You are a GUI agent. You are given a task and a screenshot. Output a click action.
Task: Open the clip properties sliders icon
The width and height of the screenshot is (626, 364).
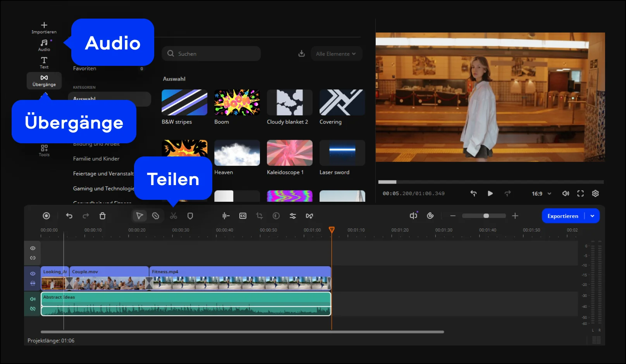tap(293, 216)
